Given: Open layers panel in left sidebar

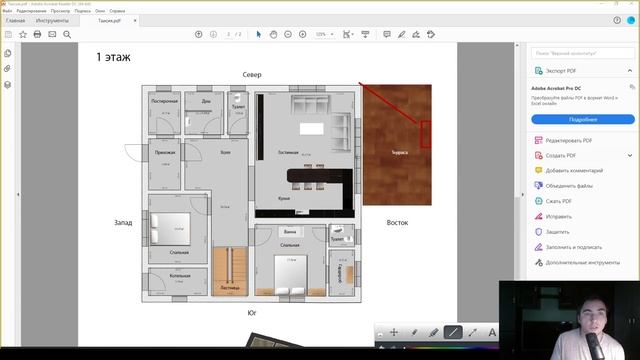Looking at the screenshot, I should tap(7, 85).
